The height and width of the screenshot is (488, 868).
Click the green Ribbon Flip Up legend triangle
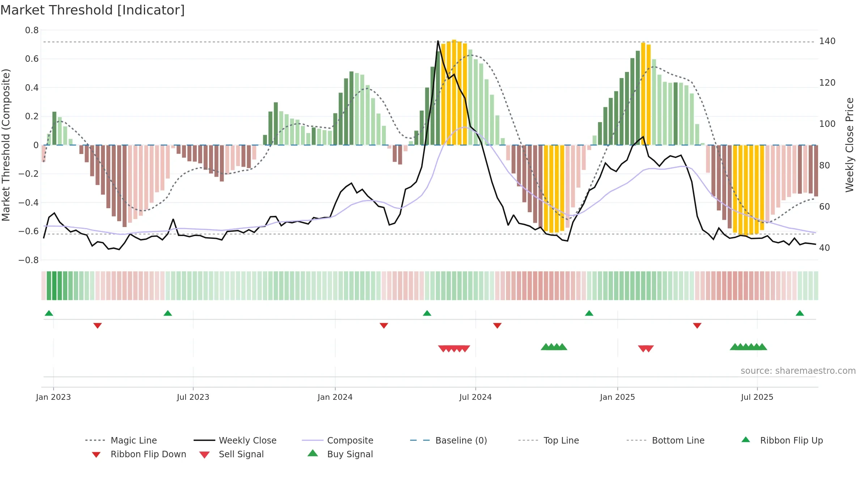(746, 440)
